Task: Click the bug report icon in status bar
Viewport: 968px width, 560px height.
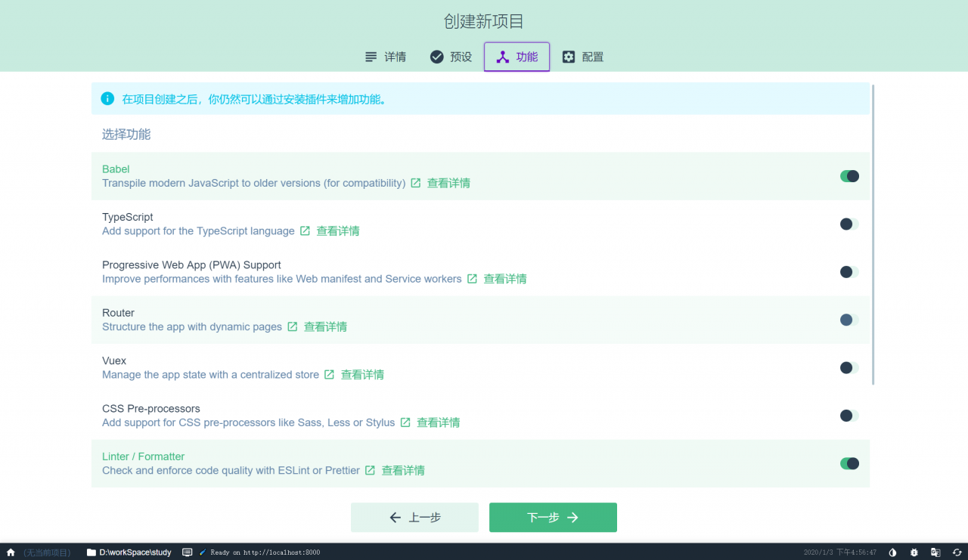Action: (914, 552)
